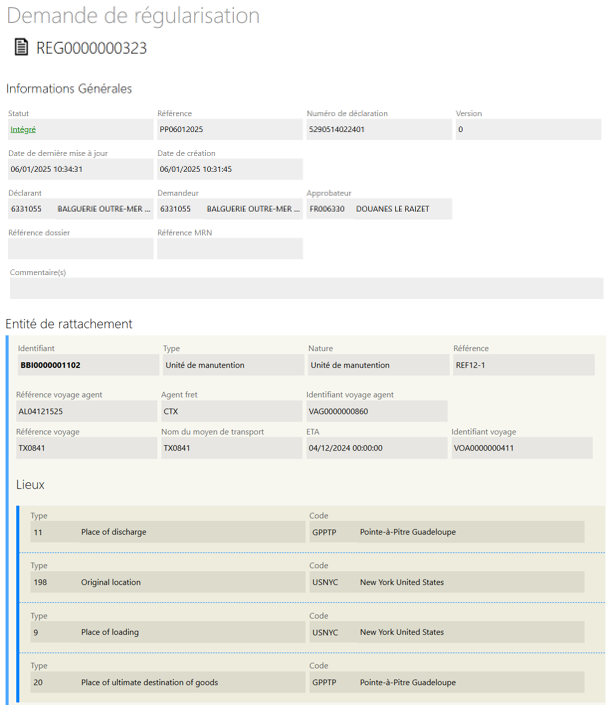Select the Identifiant voyage agent field
This screenshot has height=707, width=607.
(x=376, y=411)
